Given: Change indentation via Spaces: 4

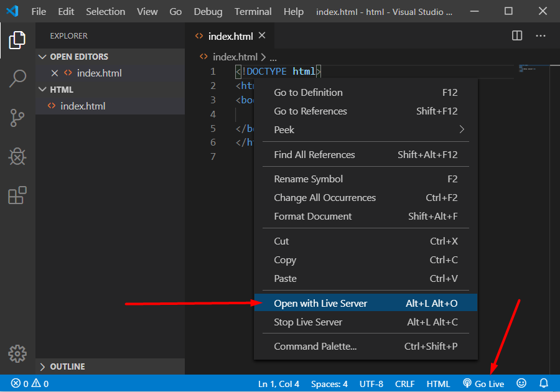Looking at the screenshot, I should point(329,384).
